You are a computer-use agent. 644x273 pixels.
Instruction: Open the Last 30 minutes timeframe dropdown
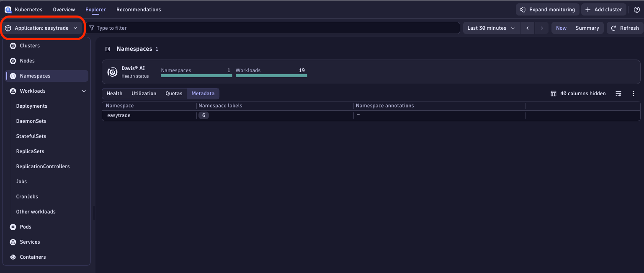491,28
